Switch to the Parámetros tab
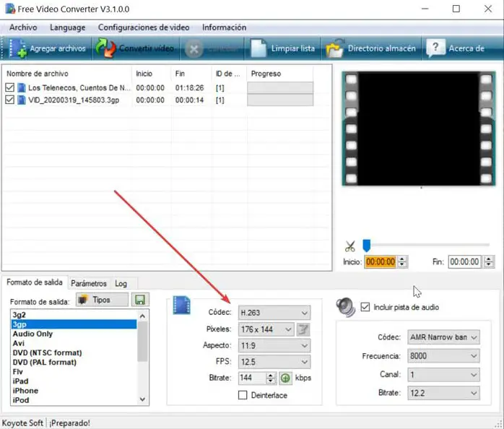Screen dimensions: 504x429 (x=89, y=283)
